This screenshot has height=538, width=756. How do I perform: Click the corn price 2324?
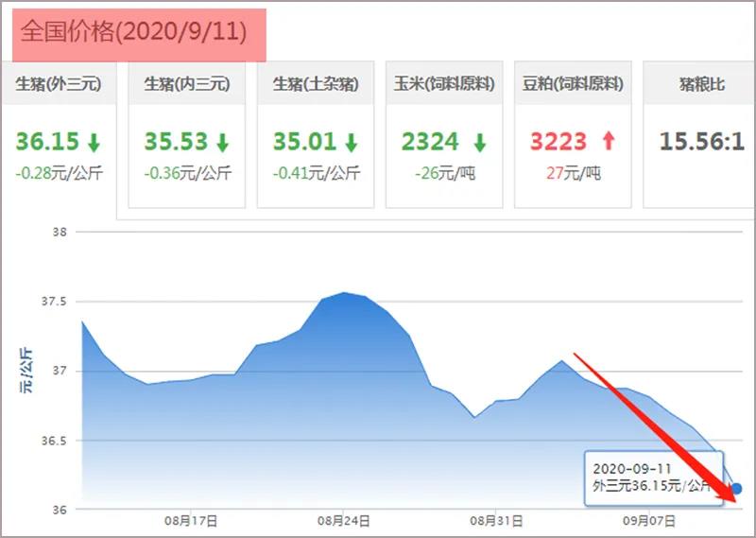pos(430,142)
